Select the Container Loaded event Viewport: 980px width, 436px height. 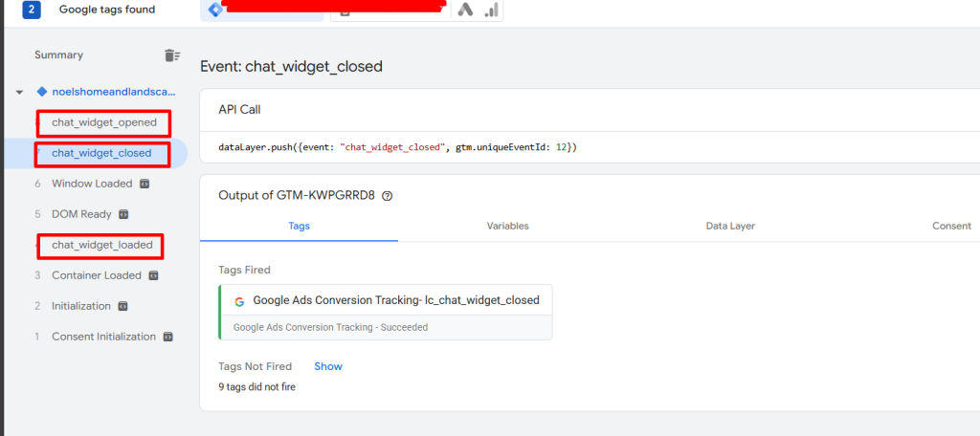click(96, 275)
